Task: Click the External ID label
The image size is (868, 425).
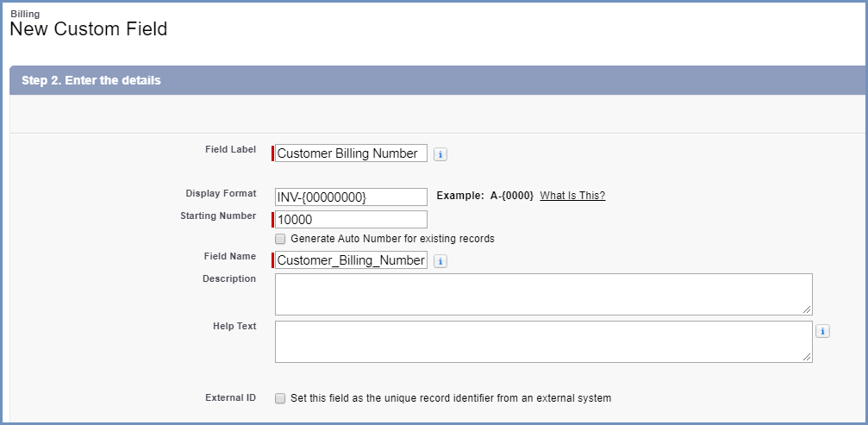Action: [230, 397]
